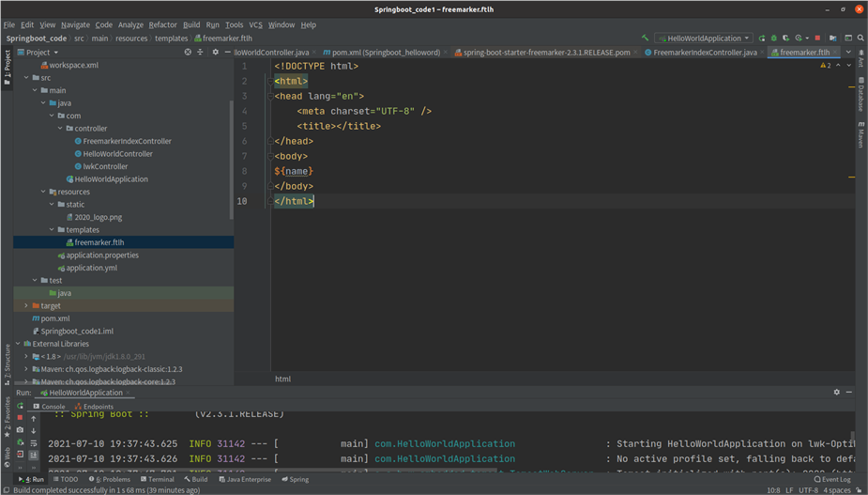The image size is (868, 495).
Task: Minimize the Run tool window
Action: [x=848, y=392]
